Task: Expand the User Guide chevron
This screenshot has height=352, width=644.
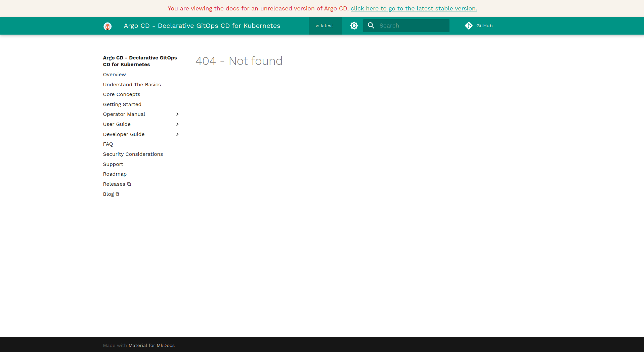Action: pyautogui.click(x=177, y=124)
